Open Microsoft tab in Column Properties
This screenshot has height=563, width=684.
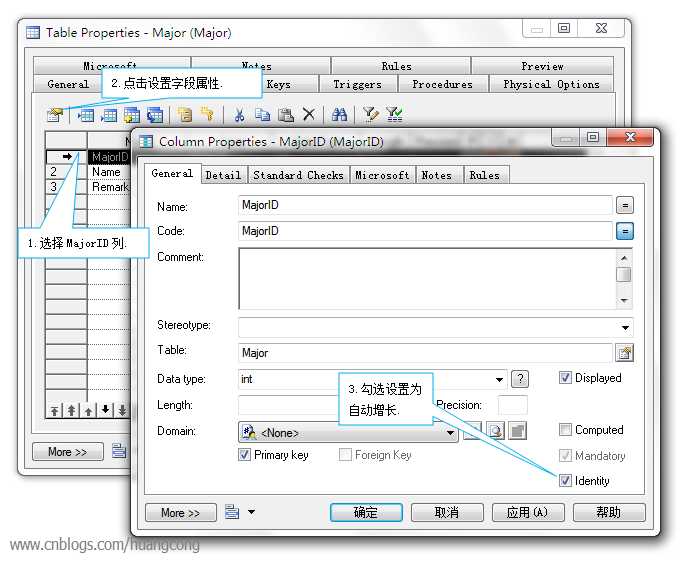click(382, 175)
